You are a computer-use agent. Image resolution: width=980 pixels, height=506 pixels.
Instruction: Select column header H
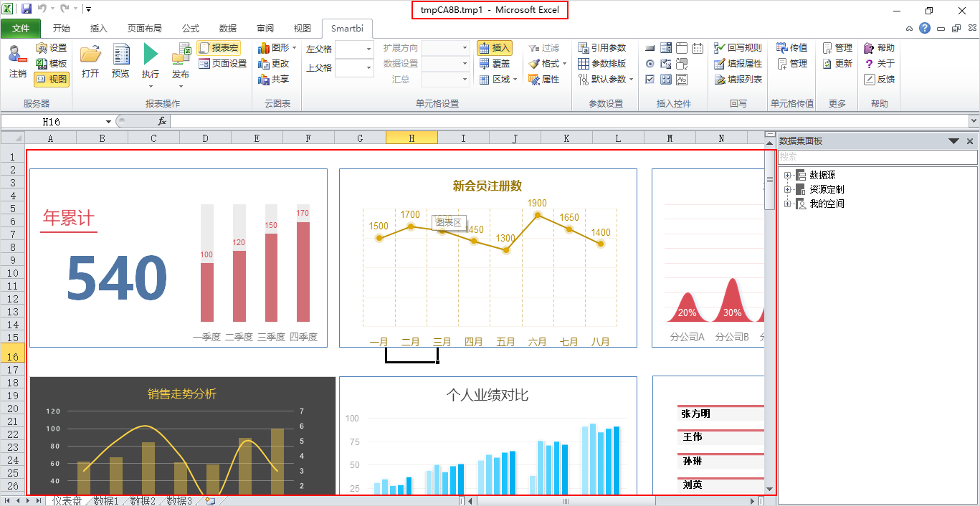[411, 138]
